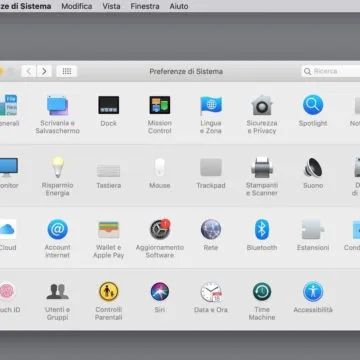Screen dimensions: 360x360
Task: Open Rete network preferences
Action: [211, 235]
